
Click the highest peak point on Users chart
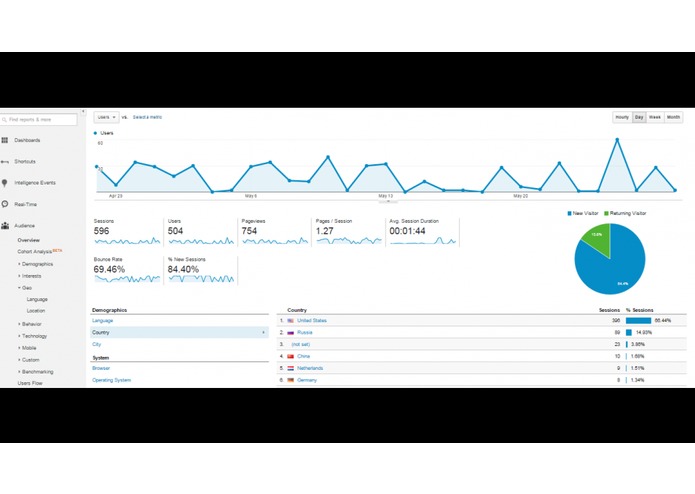coord(617,140)
